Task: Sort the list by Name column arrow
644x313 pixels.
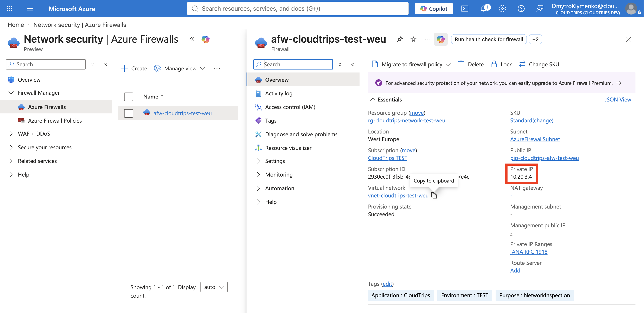Action: click(x=162, y=97)
